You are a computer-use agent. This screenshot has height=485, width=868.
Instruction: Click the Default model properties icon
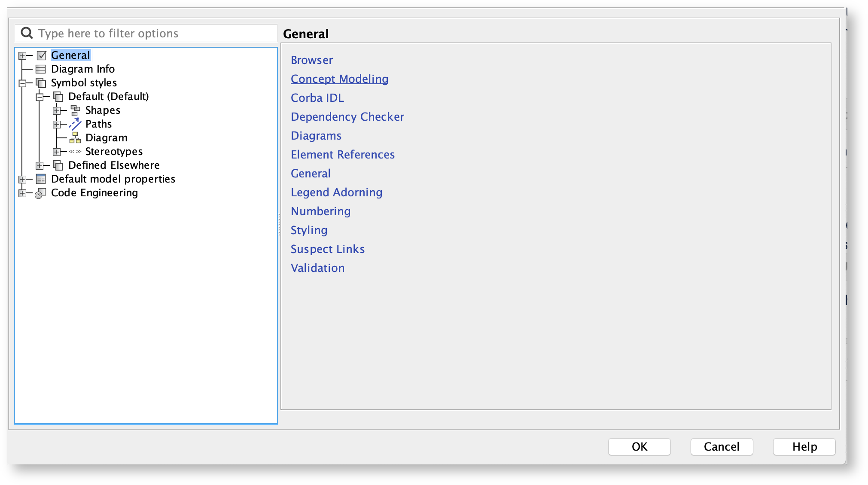[x=41, y=179]
